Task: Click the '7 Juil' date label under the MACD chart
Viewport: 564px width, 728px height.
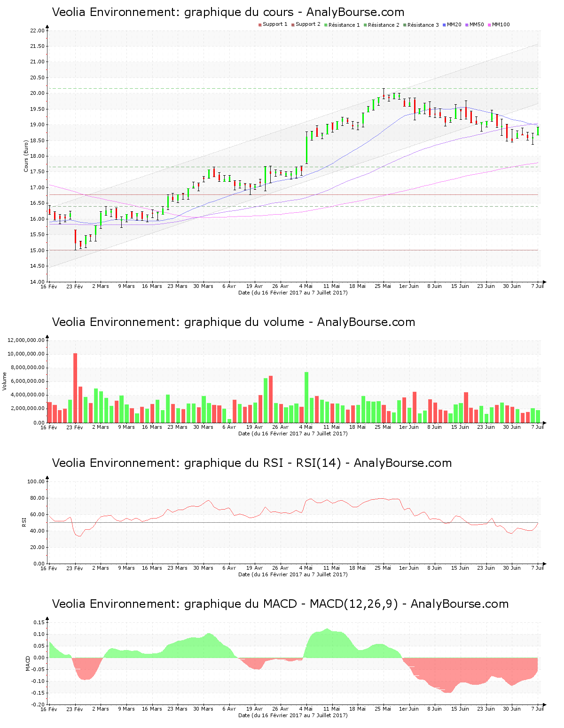Action: (x=538, y=709)
